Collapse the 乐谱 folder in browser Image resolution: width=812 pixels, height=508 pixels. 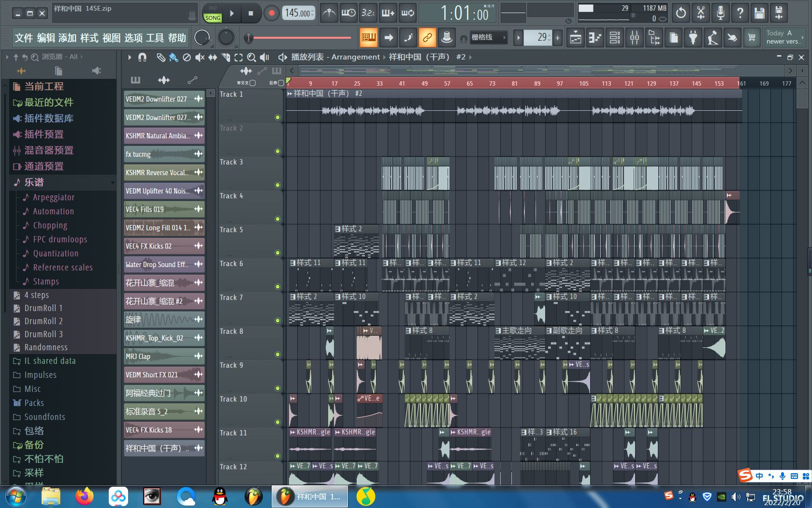(63, 182)
